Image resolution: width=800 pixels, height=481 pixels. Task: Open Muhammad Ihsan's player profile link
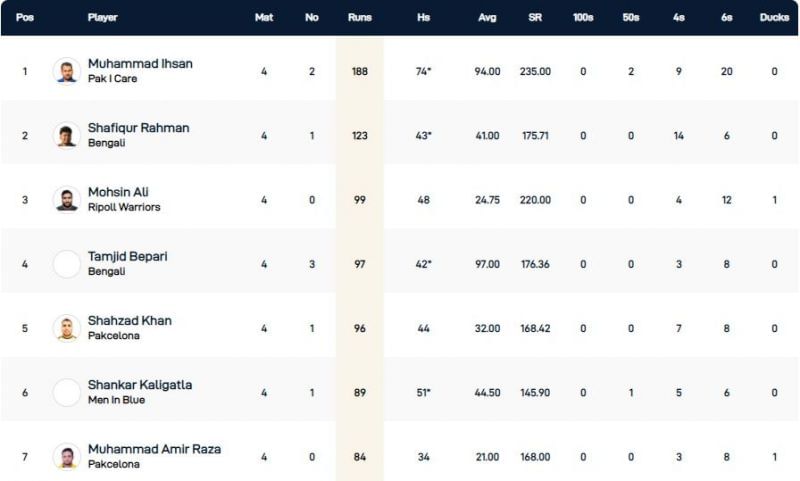(x=140, y=64)
